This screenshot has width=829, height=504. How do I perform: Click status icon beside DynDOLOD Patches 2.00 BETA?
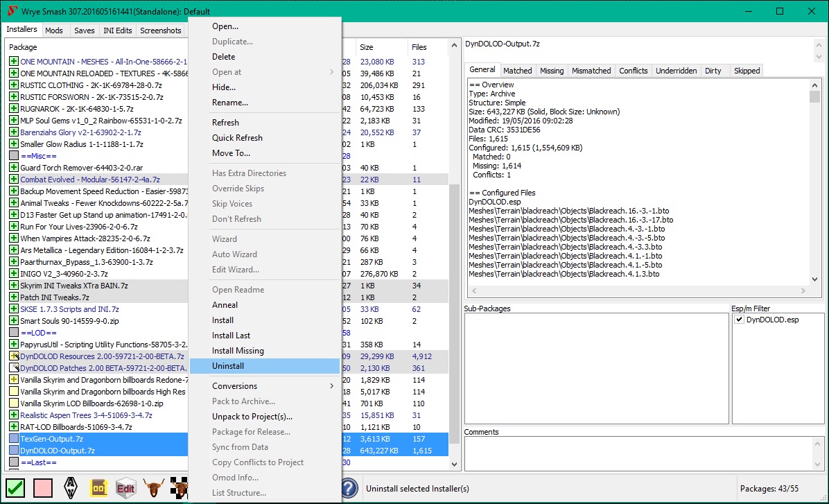[14, 368]
